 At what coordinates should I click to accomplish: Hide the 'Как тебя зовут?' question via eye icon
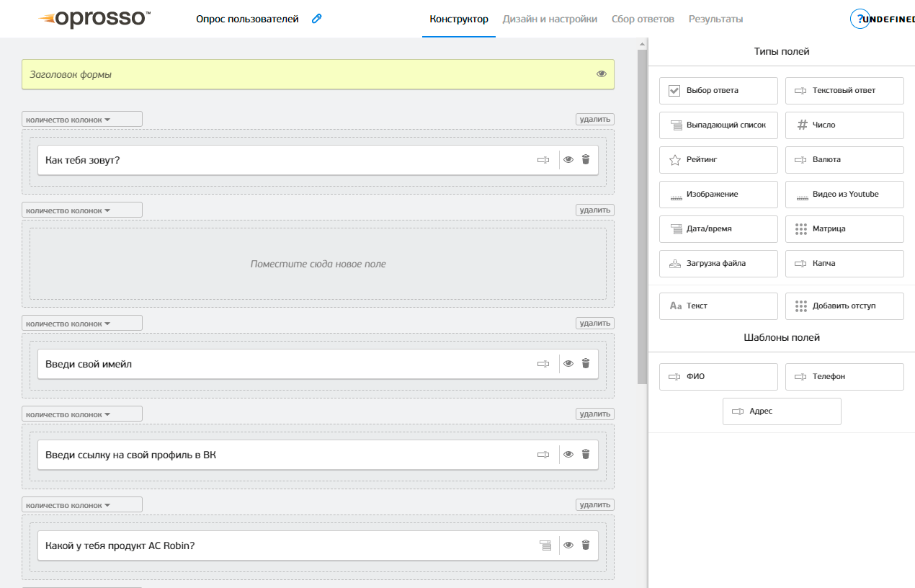568,160
